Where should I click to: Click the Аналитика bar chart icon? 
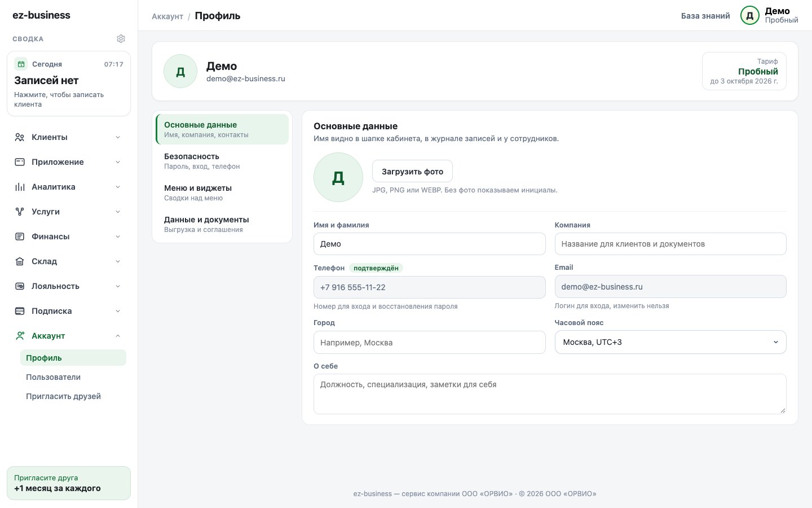point(20,187)
